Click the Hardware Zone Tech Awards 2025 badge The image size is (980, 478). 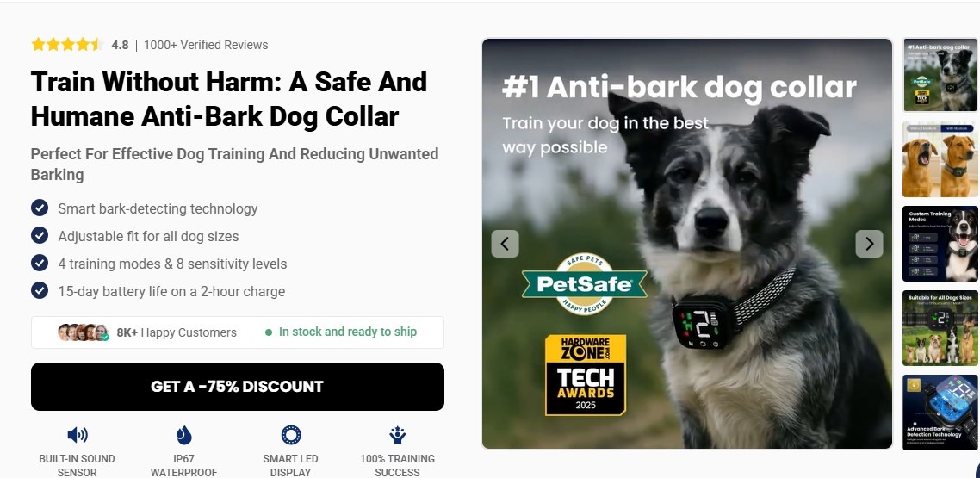coord(585,375)
